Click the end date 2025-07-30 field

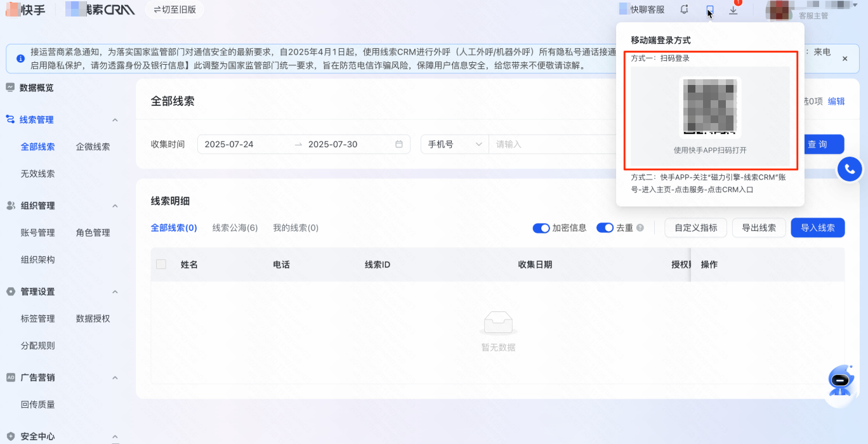(332, 144)
